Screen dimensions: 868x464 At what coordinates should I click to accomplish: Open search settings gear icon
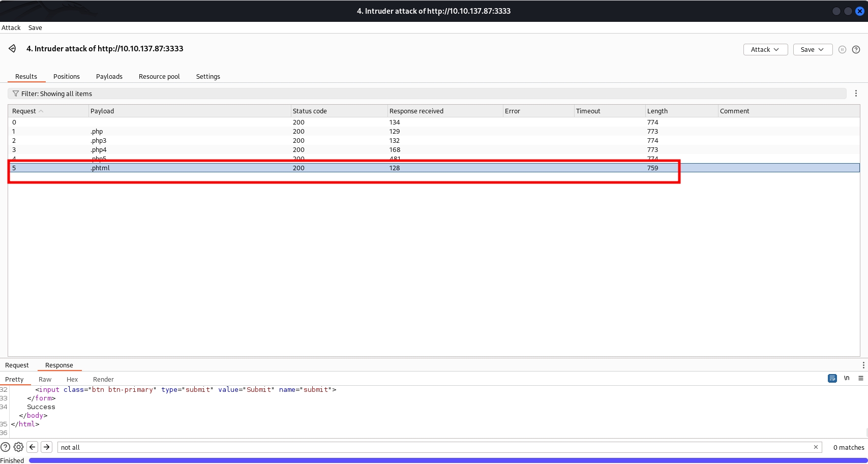point(18,447)
